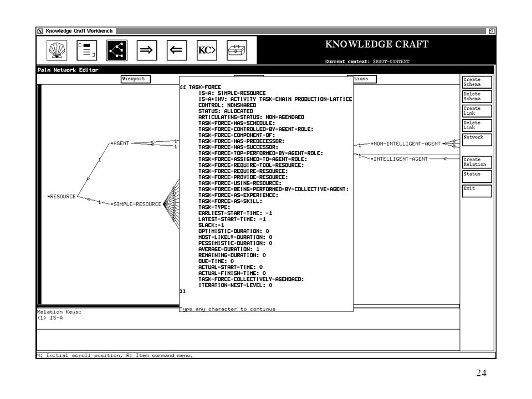The width and height of the screenshot is (532, 399).
Task: Click TASK-FORCE-HAS-SUCCESSOR slot
Action: click(238, 147)
